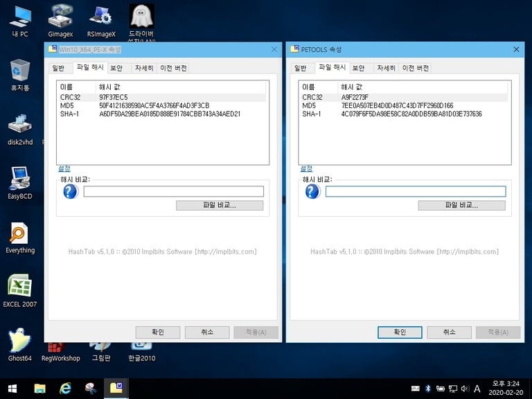Click the battery/power tray icon
This screenshot has height=399, width=532.
tap(441, 389)
